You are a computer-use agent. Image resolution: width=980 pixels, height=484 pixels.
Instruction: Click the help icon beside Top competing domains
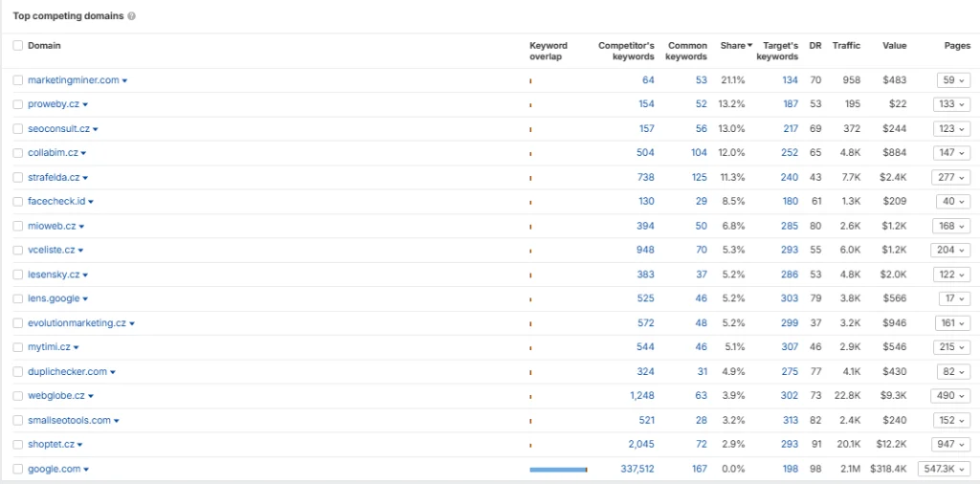tap(131, 16)
